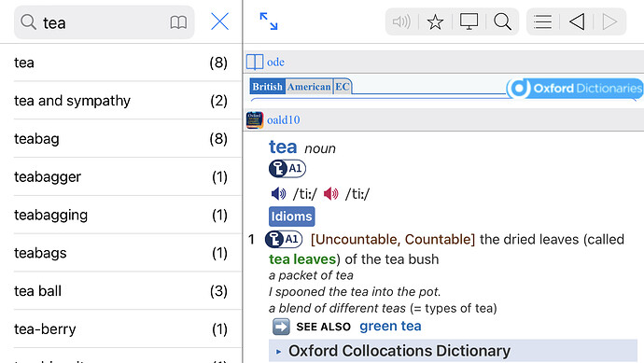Clear search with the blue X
Viewport: 644px width, 363px height.
tap(219, 21)
